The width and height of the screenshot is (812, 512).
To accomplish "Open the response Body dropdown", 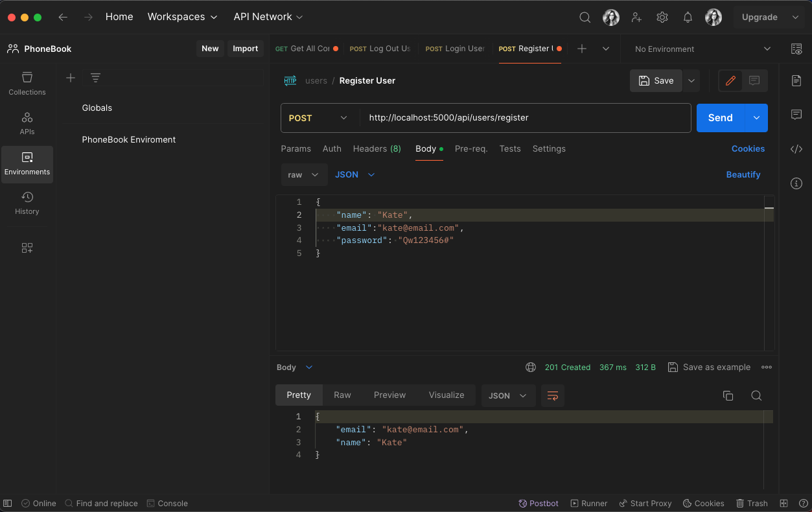I will (x=295, y=367).
